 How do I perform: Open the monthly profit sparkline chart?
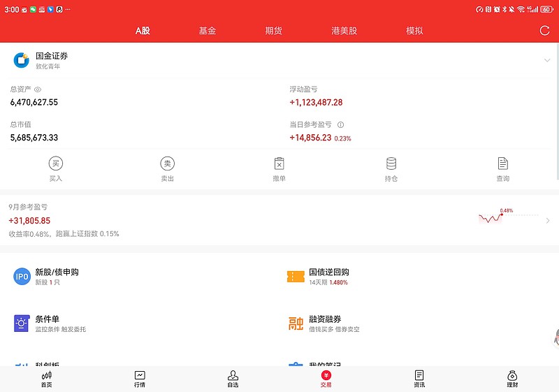click(508, 217)
